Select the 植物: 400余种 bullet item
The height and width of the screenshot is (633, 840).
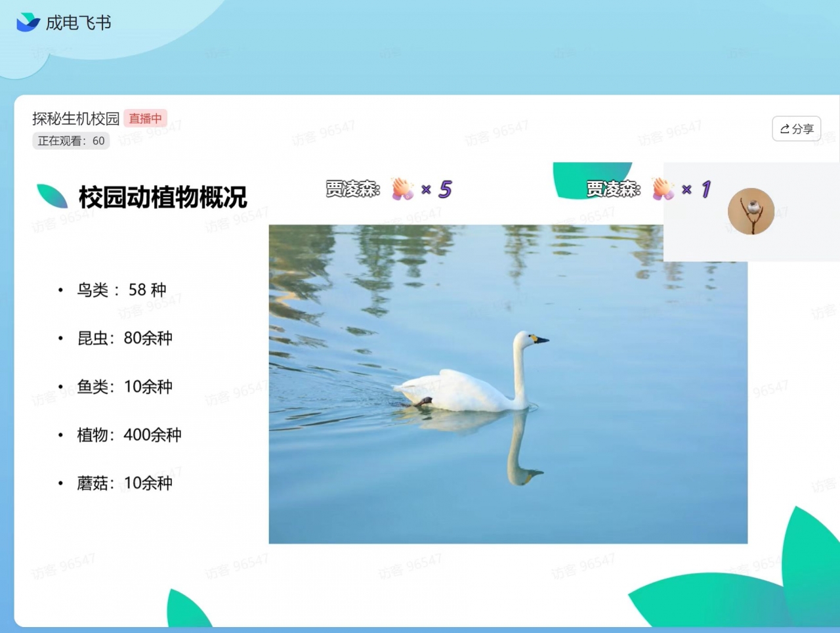coord(129,435)
